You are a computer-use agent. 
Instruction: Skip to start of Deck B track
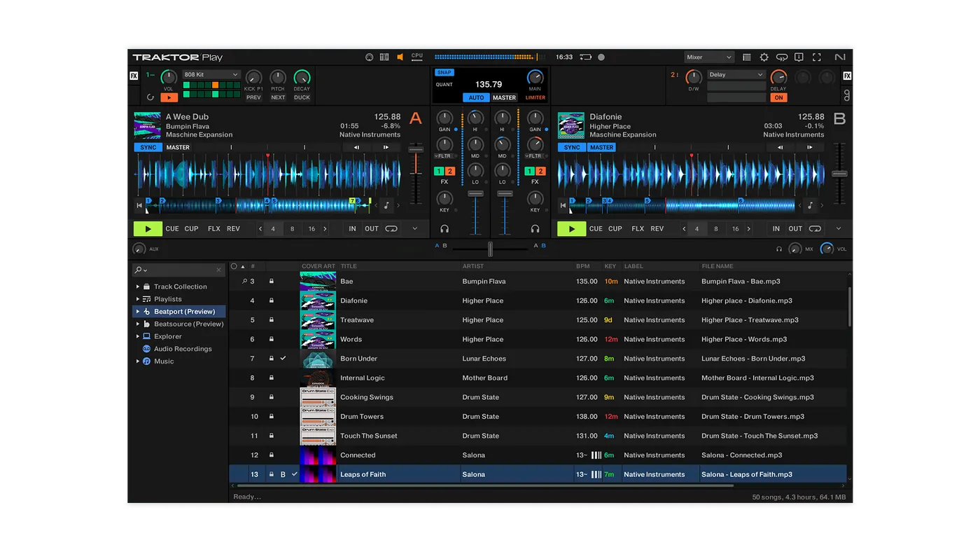(563, 205)
